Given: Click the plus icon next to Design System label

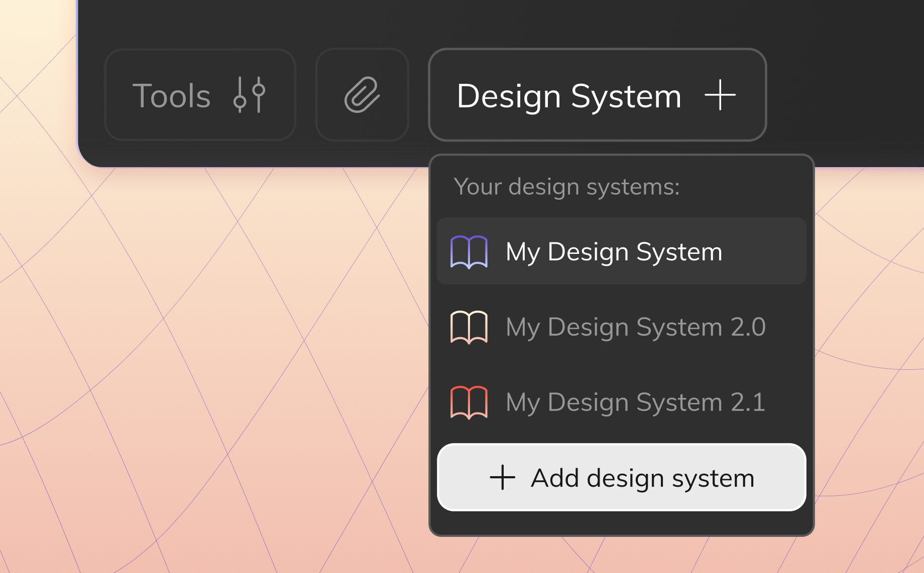Looking at the screenshot, I should click(x=721, y=95).
